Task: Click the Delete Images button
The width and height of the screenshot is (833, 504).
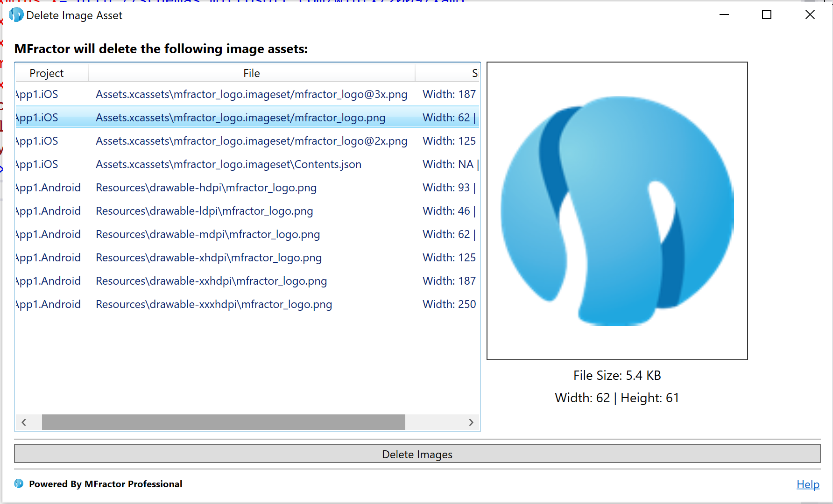Action: point(417,454)
